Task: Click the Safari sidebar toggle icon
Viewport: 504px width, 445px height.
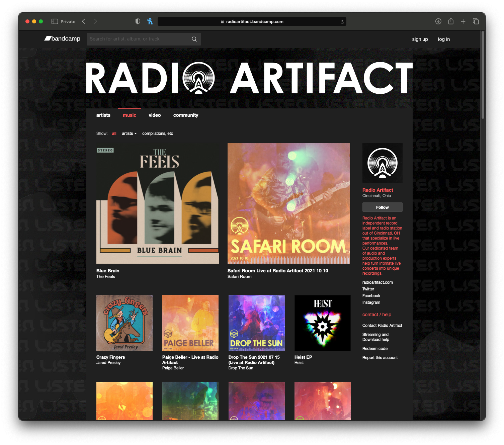Action: pos(55,21)
